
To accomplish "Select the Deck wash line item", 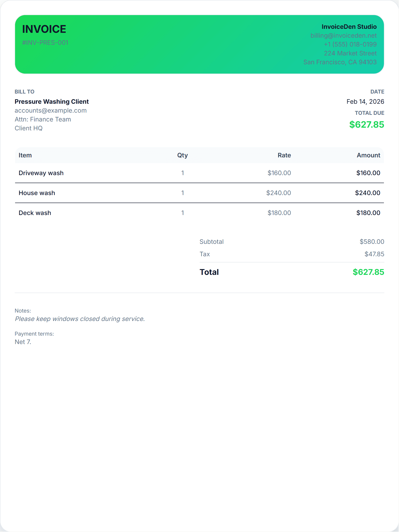I will pos(35,213).
